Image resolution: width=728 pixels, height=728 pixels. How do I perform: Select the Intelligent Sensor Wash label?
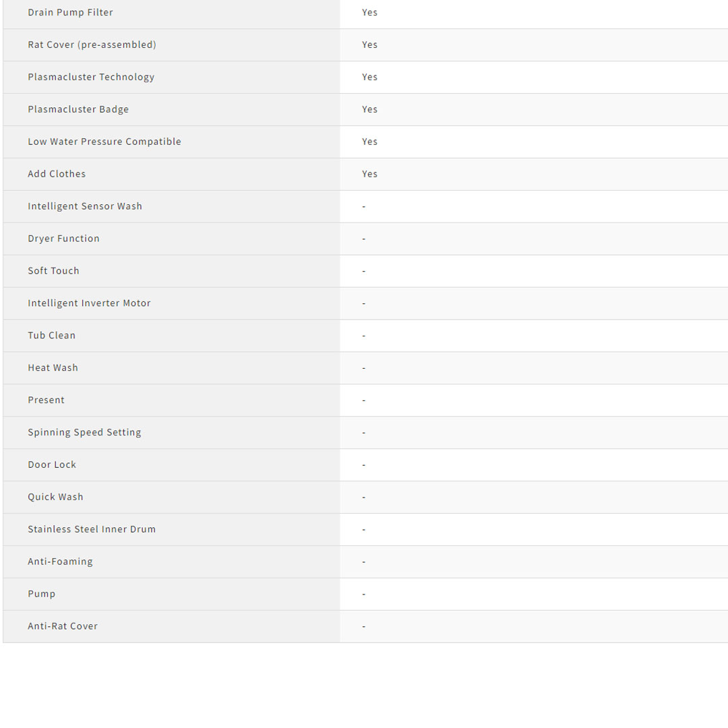pos(85,206)
